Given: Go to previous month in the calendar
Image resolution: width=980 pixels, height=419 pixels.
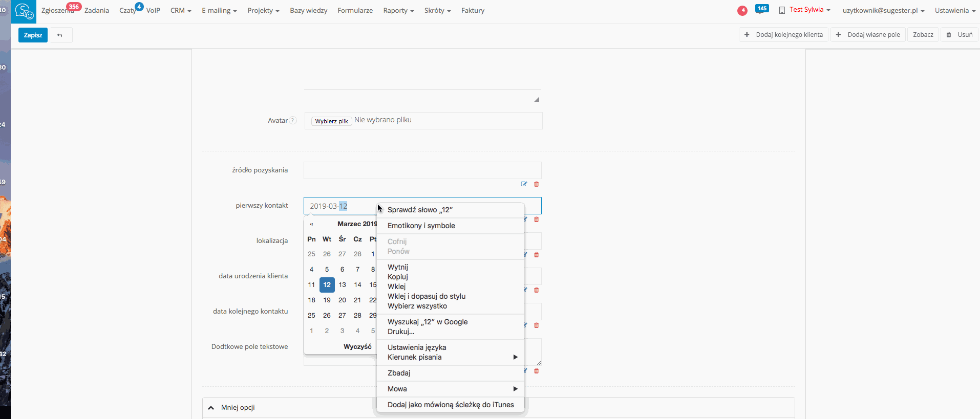Looking at the screenshot, I should tap(311, 224).
